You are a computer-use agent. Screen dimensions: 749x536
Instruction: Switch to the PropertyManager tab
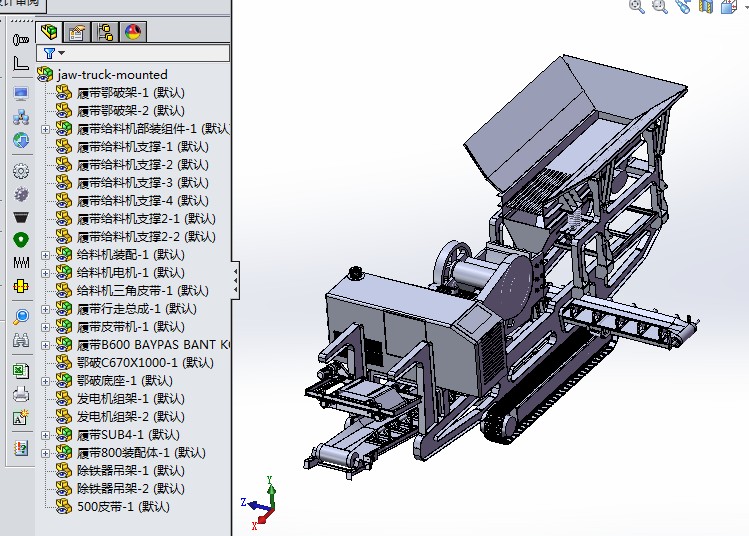(x=76, y=32)
